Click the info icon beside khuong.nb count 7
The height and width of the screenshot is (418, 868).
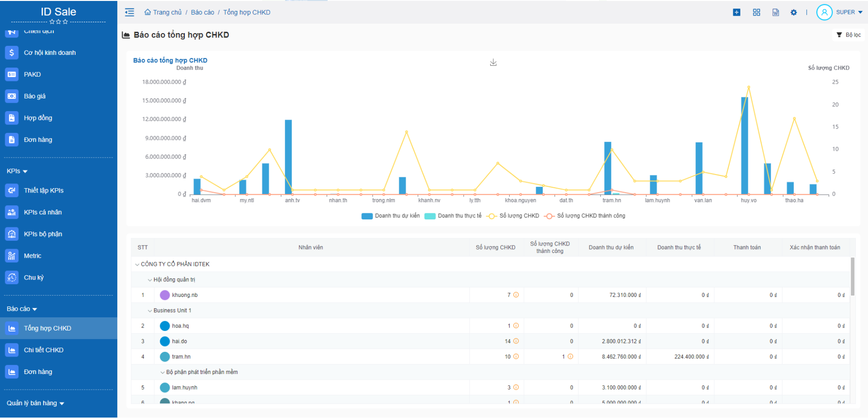coord(516,295)
